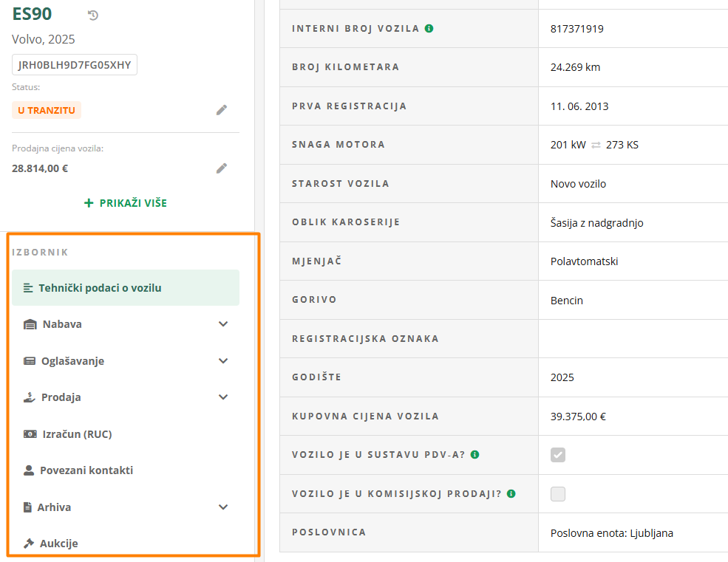Open the Izračun (RUC) menu item
This screenshot has width=728, height=562.
(77, 434)
